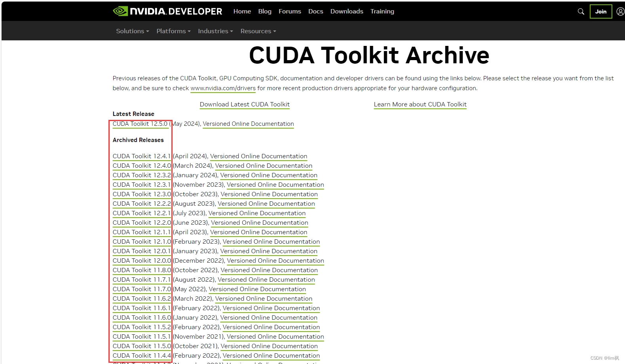
Task: Open Versioned Online Documentation for May 2024
Action: click(248, 124)
